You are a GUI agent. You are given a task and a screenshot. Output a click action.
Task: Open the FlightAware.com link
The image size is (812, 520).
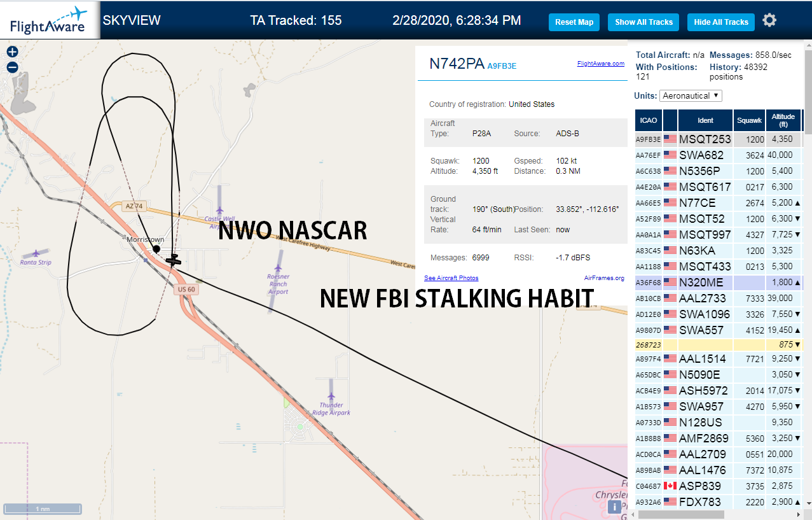coord(600,64)
